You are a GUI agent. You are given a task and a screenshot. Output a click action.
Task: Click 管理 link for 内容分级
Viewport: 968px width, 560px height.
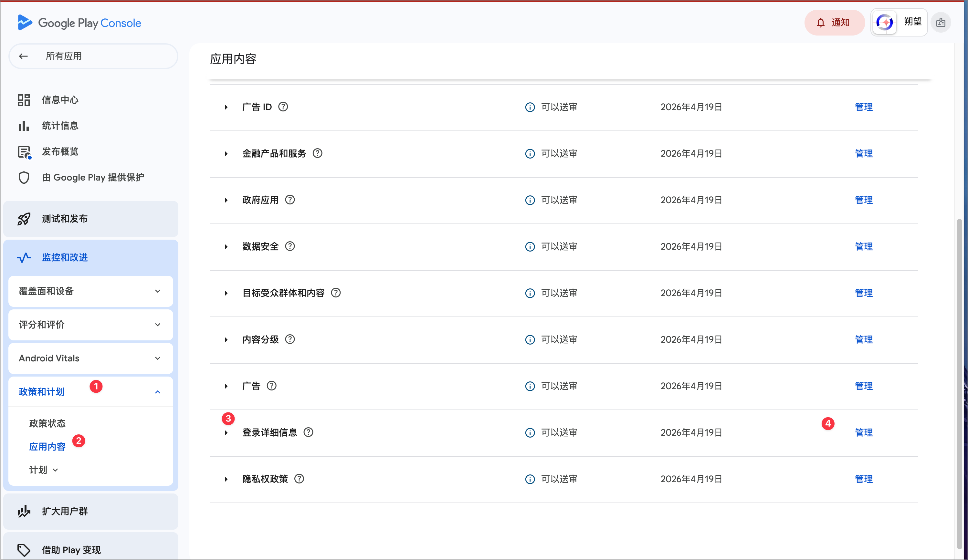click(x=864, y=339)
